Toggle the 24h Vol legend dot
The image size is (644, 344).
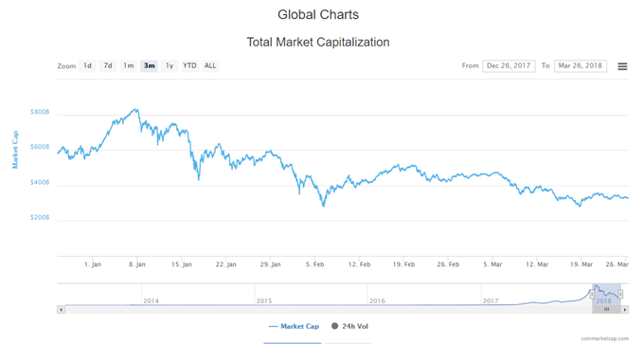click(334, 326)
